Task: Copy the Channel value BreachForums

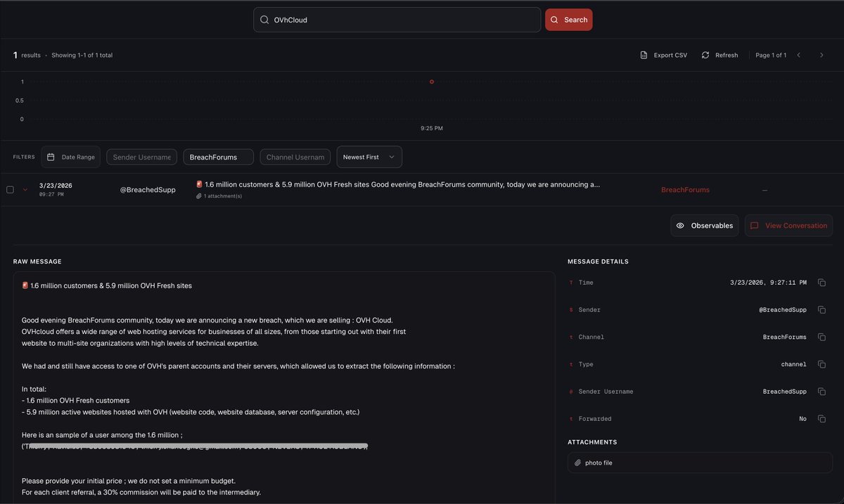Action: coord(821,337)
